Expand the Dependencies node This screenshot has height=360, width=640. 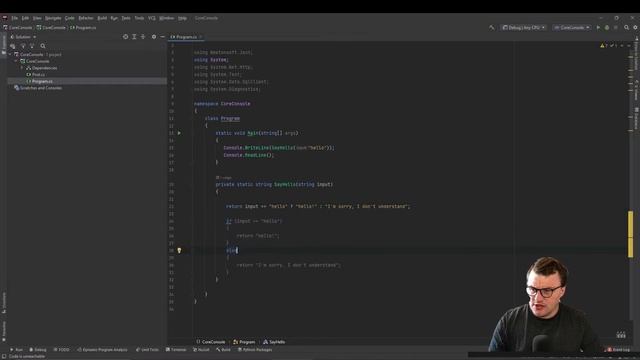[22, 68]
